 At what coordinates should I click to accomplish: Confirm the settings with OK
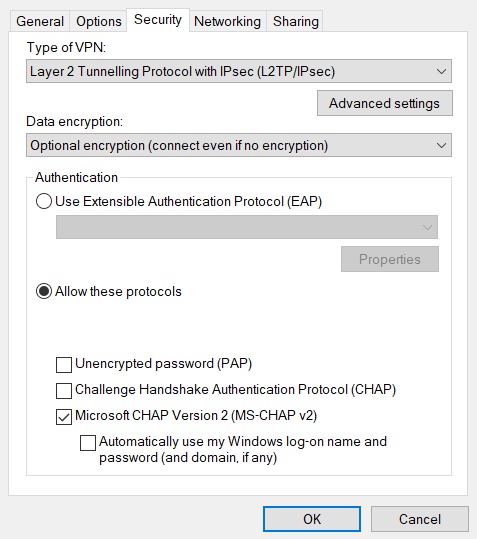312,519
